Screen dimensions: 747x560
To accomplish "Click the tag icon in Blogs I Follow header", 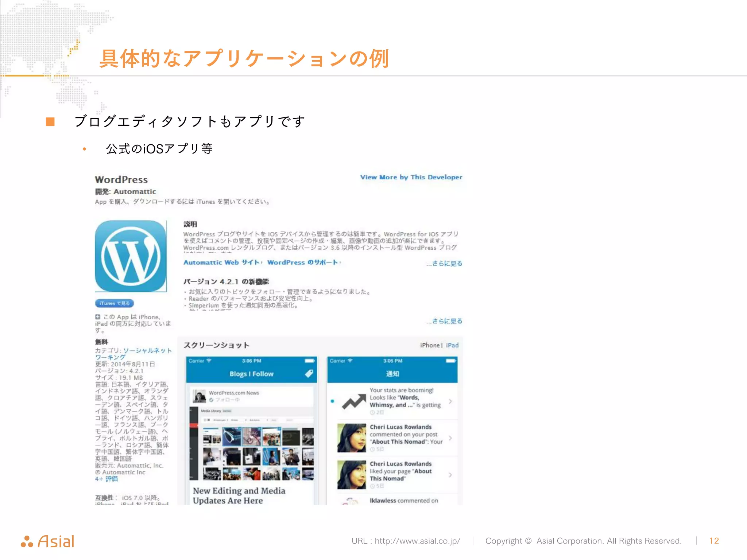I will pos(309,374).
